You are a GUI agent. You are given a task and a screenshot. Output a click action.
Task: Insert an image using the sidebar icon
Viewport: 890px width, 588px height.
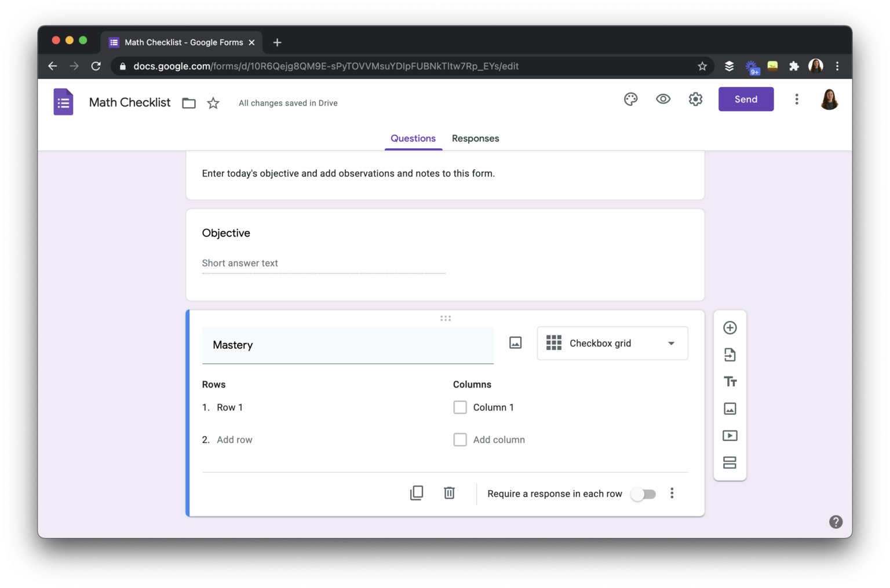(729, 408)
